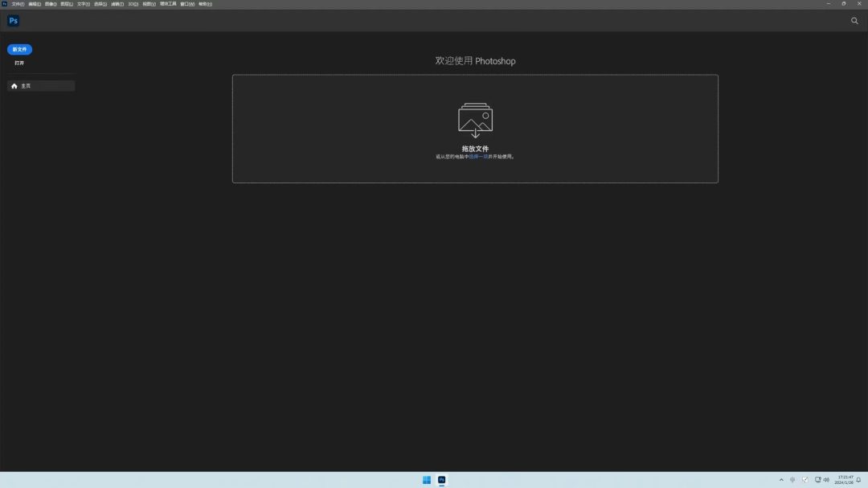Minimize the Photoshop window

pos(828,4)
